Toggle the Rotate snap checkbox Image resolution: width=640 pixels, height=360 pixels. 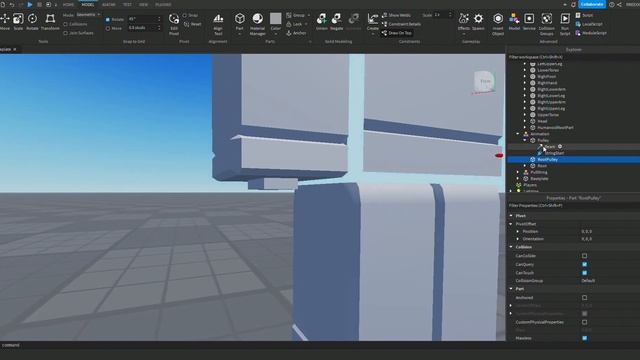(108, 19)
